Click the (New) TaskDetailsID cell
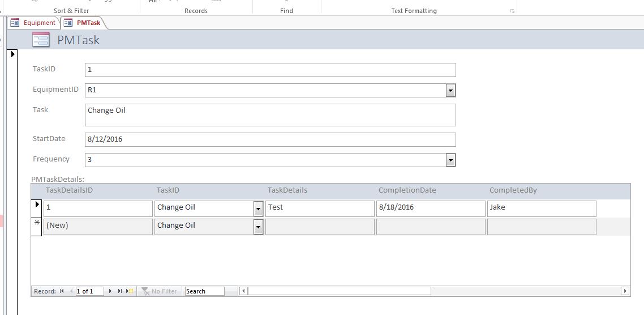This screenshot has width=644, height=315. pyautogui.click(x=98, y=227)
